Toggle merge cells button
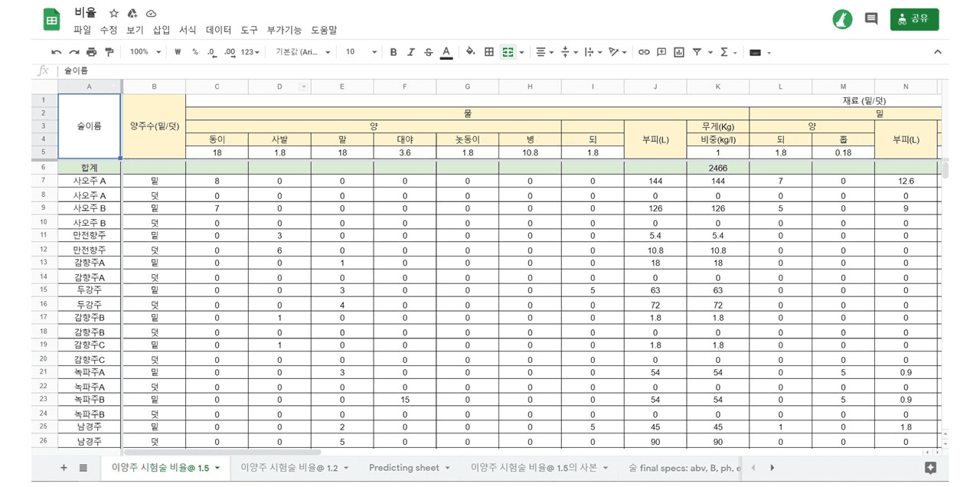The height and width of the screenshot is (487, 980). point(508,52)
